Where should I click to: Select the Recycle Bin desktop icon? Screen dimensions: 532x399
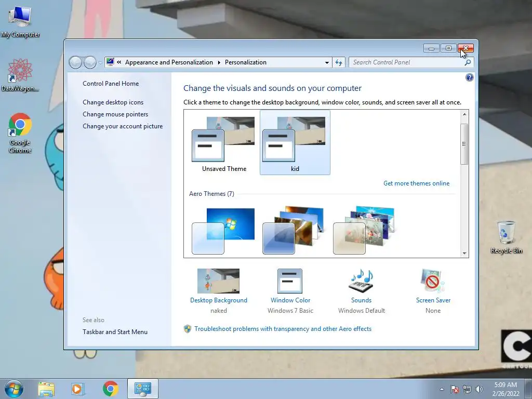coord(506,237)
